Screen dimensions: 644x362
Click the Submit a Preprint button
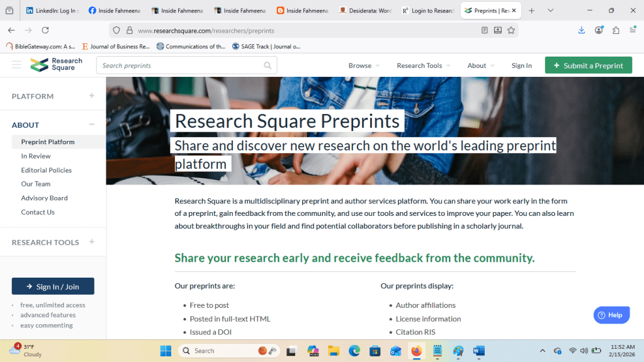[588, 65]
